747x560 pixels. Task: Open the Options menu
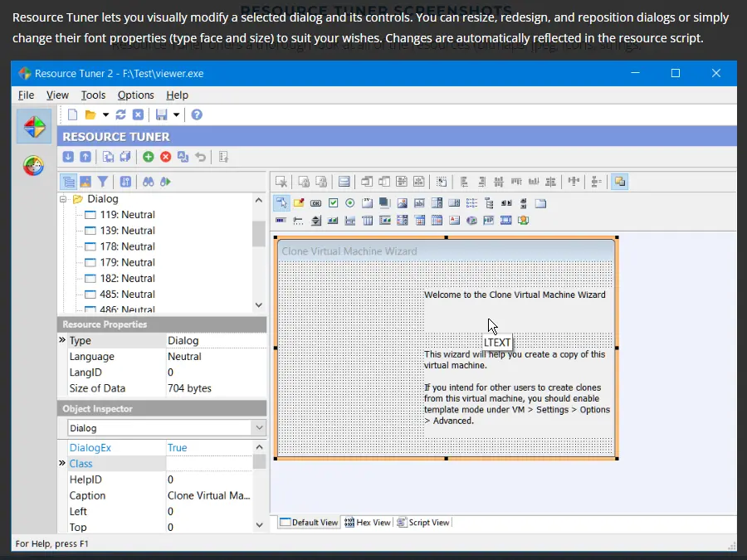pos(135,95)
